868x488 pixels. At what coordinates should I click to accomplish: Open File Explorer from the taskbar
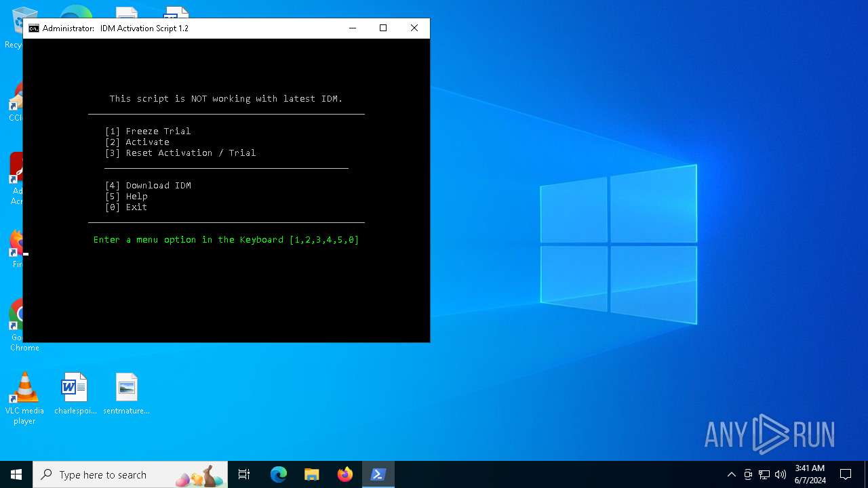pos(312,474)
